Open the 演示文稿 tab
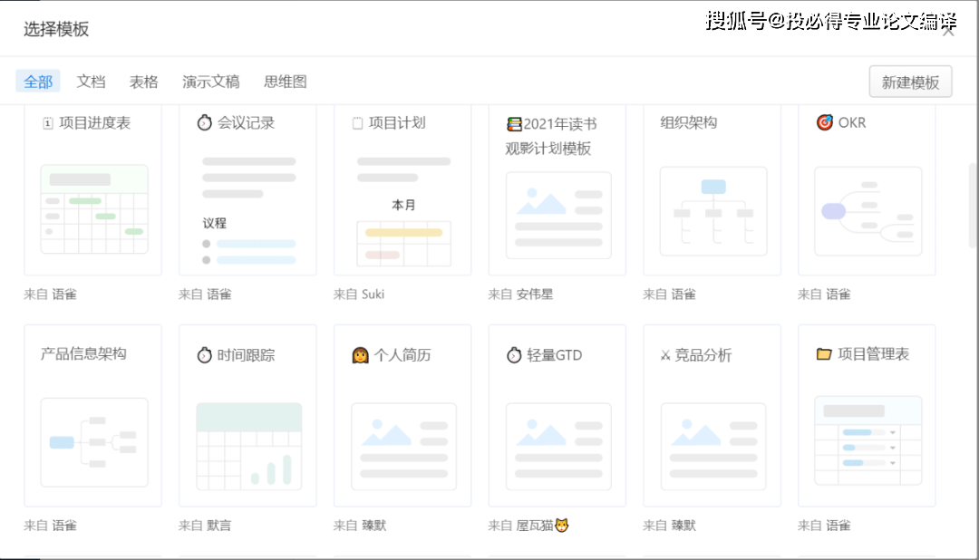 click(x=210, y=82)
